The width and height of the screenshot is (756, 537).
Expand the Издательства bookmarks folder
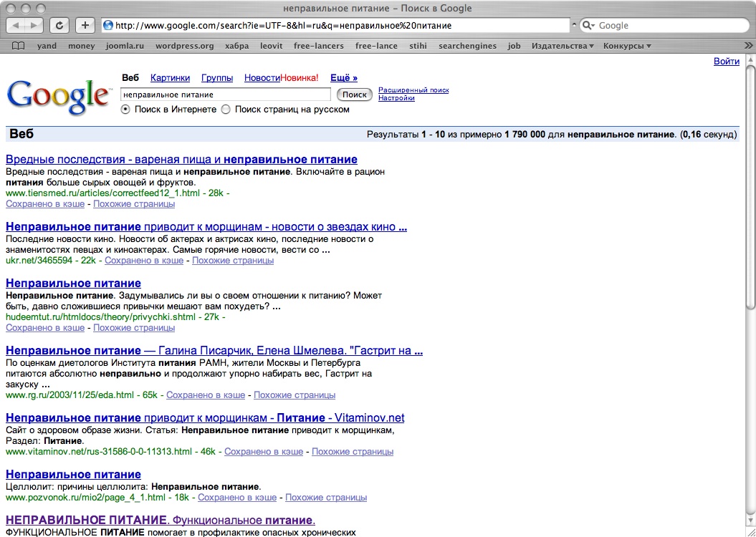click(x=563, y=47)
